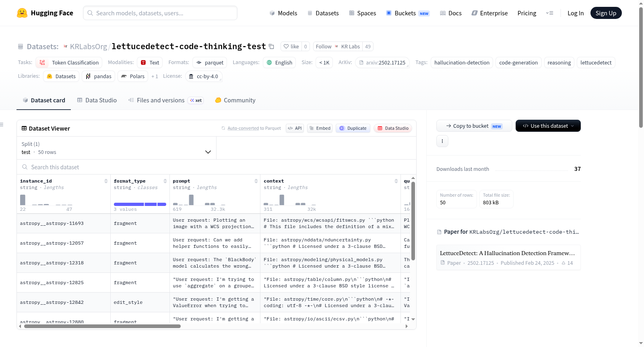Copy dataset name with the copy icon
644x347 pixels.
pos(271,46)
